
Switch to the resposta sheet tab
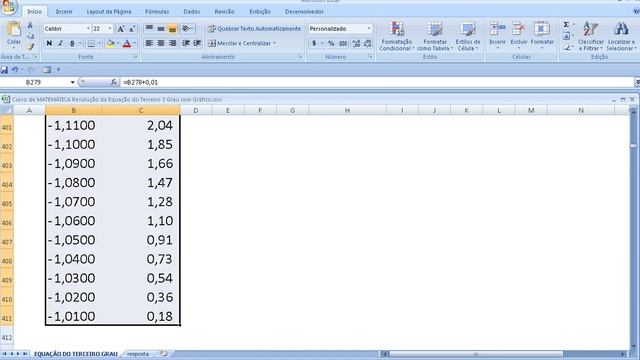(x=138, y=354)
